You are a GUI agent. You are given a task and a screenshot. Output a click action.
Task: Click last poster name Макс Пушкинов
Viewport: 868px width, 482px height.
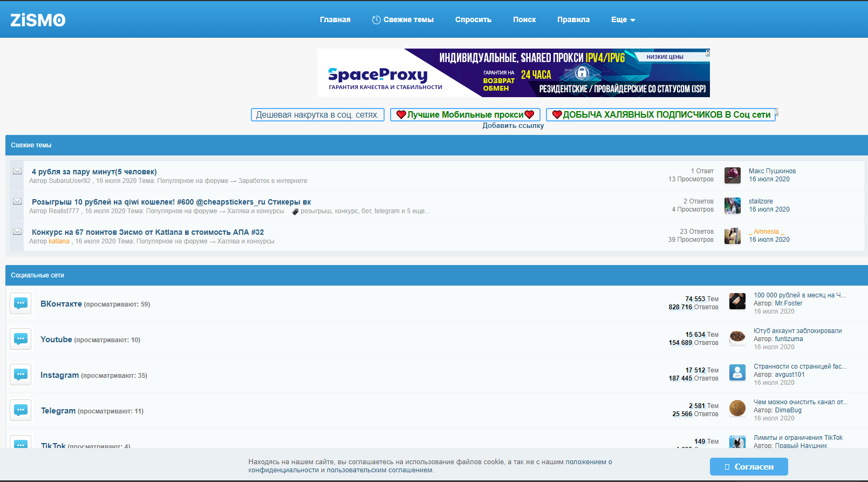(772, 171)
